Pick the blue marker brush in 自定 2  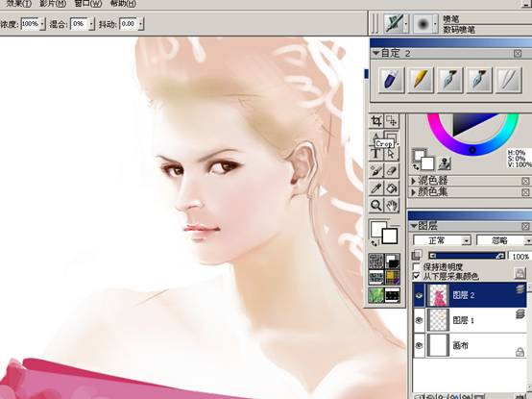[x=392, y=80]
